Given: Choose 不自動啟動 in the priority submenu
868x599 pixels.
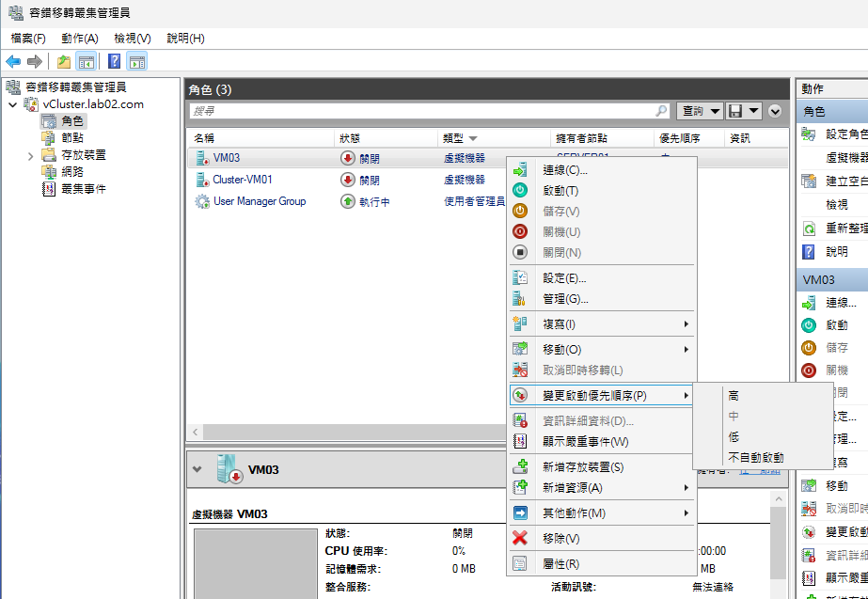Looking at the screenshot, I should 755,458.
